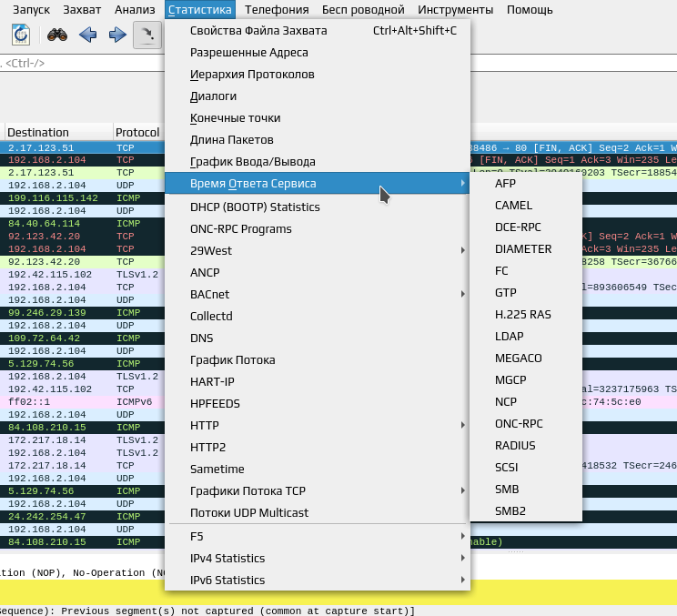The image size is (677, 616).
Task: Click the binoculars find packet icon
Action: click(x=57, y=35)
